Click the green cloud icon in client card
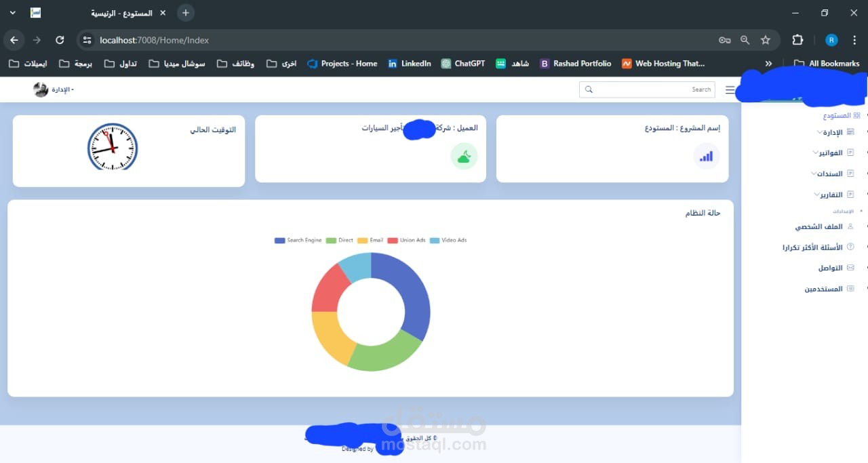The width and height of the screenshot is (868, 463). tap(465, 157)
